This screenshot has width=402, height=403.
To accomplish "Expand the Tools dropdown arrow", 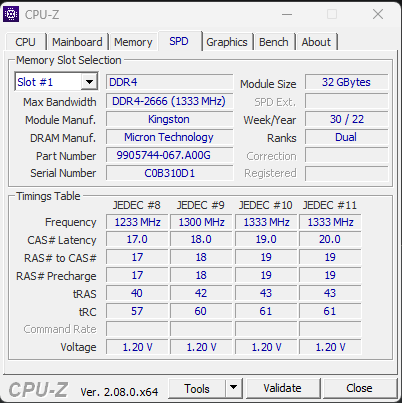I will point(234,388).
